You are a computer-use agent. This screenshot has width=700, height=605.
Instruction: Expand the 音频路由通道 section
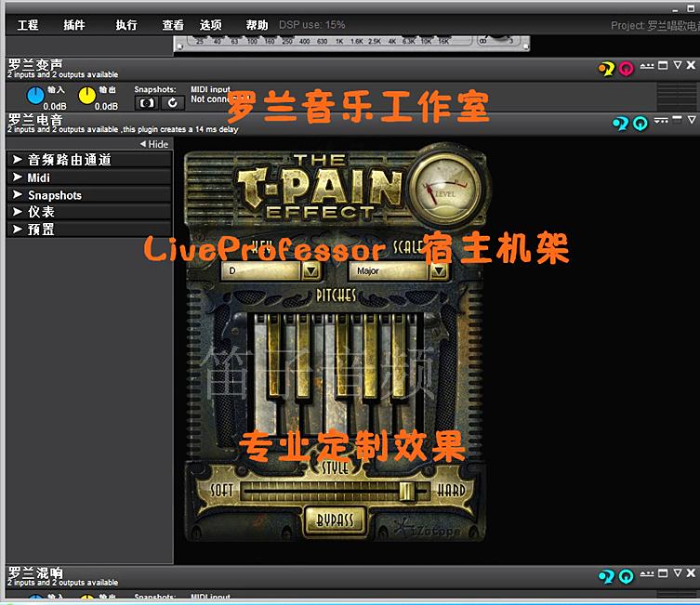click(89, 160)
